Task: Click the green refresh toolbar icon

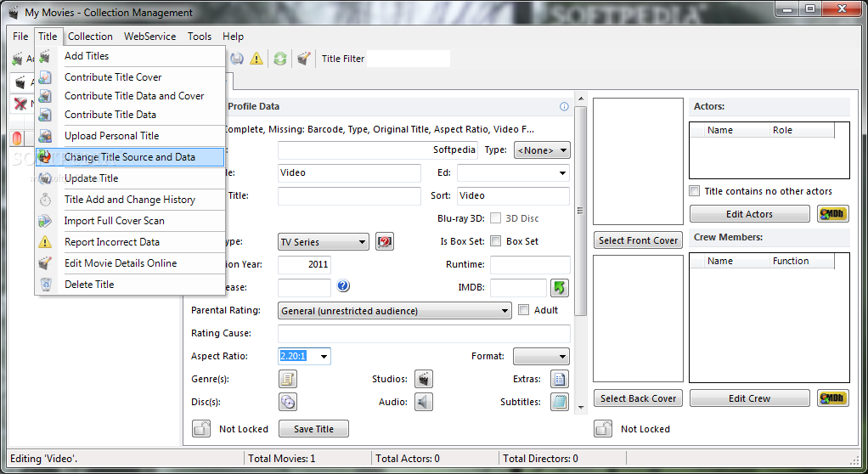Action: click(280, 59)
